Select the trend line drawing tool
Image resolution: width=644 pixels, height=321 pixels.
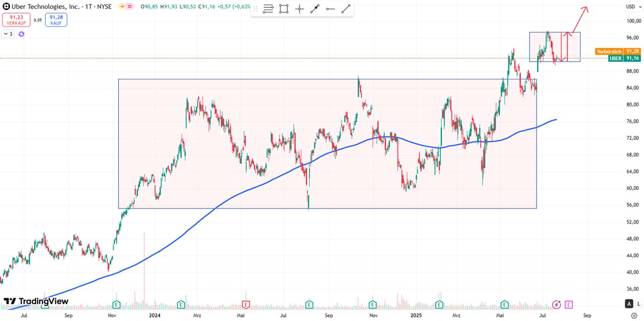tap(346, 9)
